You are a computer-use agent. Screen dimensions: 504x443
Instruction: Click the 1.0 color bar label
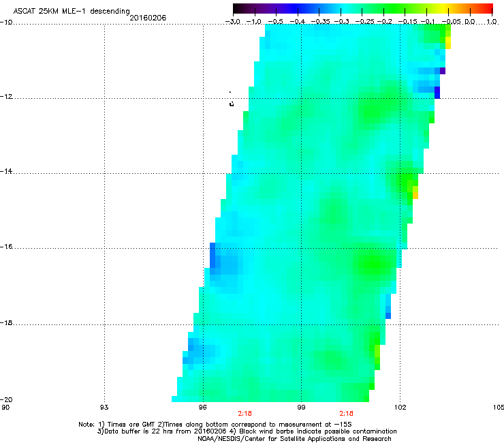(x=492, y=22)
